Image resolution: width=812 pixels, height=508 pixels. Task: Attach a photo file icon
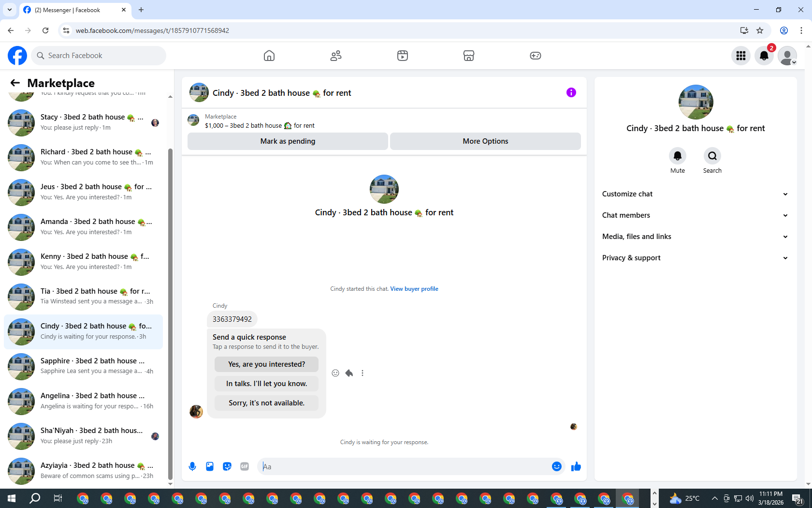210,466
